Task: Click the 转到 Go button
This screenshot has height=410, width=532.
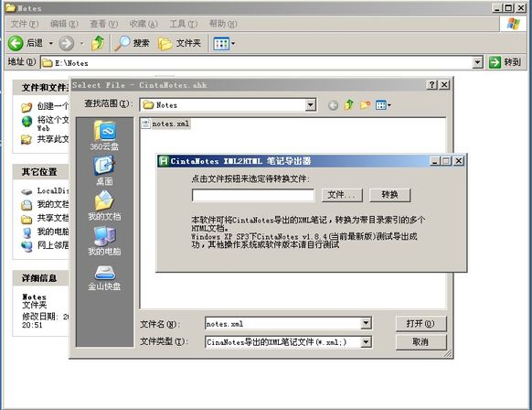Action: [505, 62]
